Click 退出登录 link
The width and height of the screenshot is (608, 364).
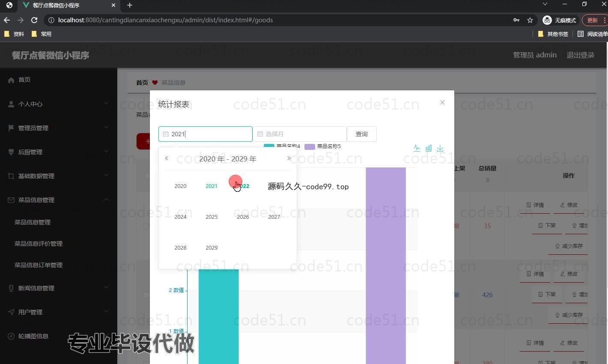click(581, 55)
